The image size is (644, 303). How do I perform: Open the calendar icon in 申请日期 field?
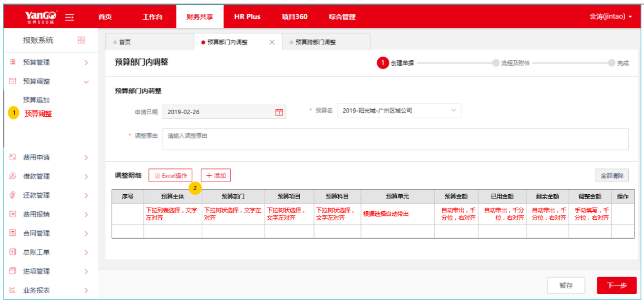pos(279,112)
